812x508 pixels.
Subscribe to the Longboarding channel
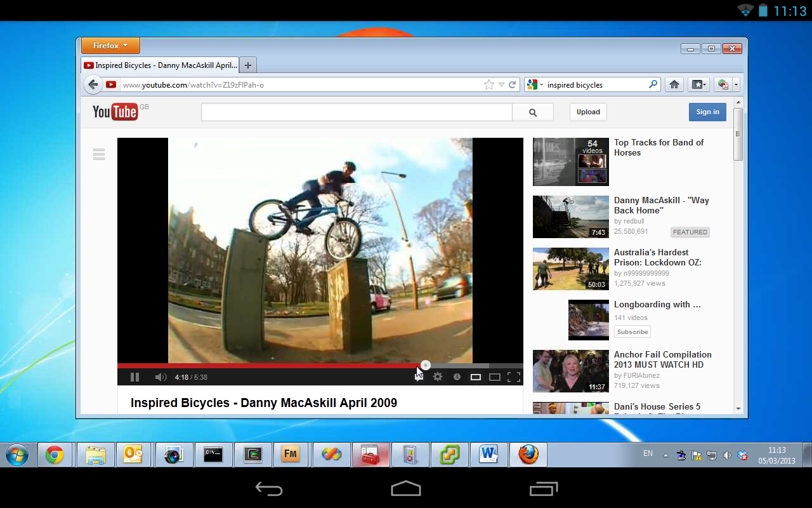(632, 331)
